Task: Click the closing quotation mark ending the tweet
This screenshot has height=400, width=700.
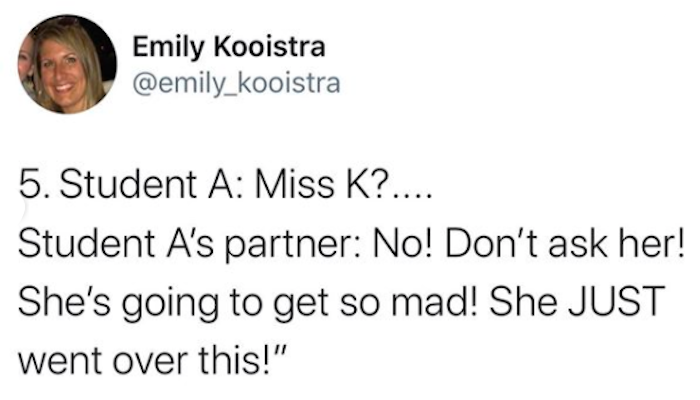Action: coord(279,351)
